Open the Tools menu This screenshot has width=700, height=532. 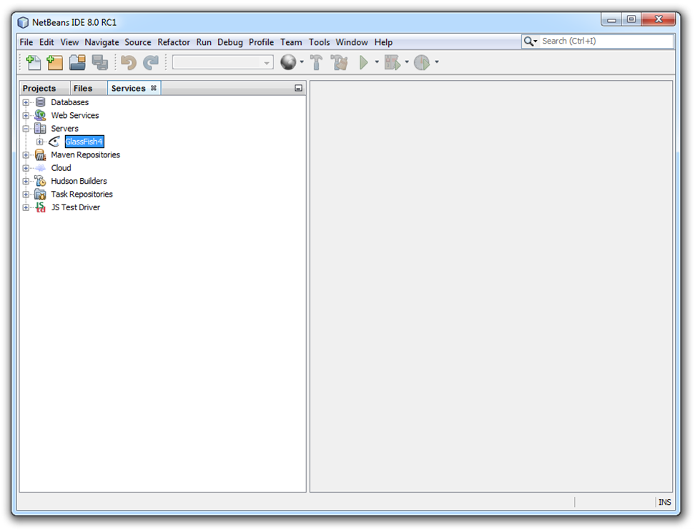(319, 42)
